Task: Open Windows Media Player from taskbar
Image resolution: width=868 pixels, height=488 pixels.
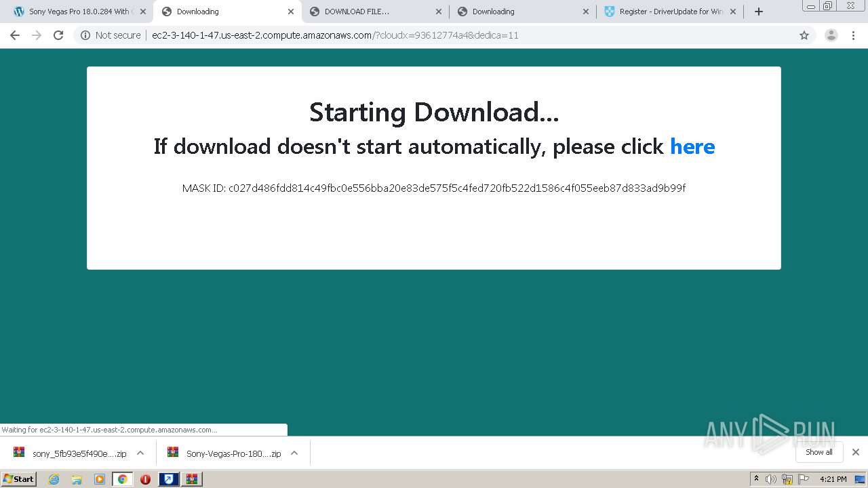Action: point(100,479)
